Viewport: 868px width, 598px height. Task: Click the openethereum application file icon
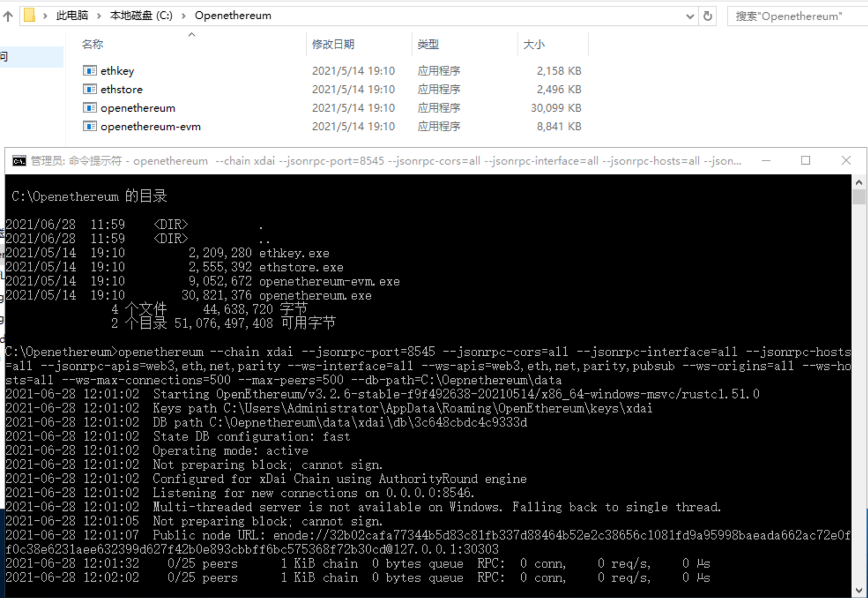tap(89, 108)
